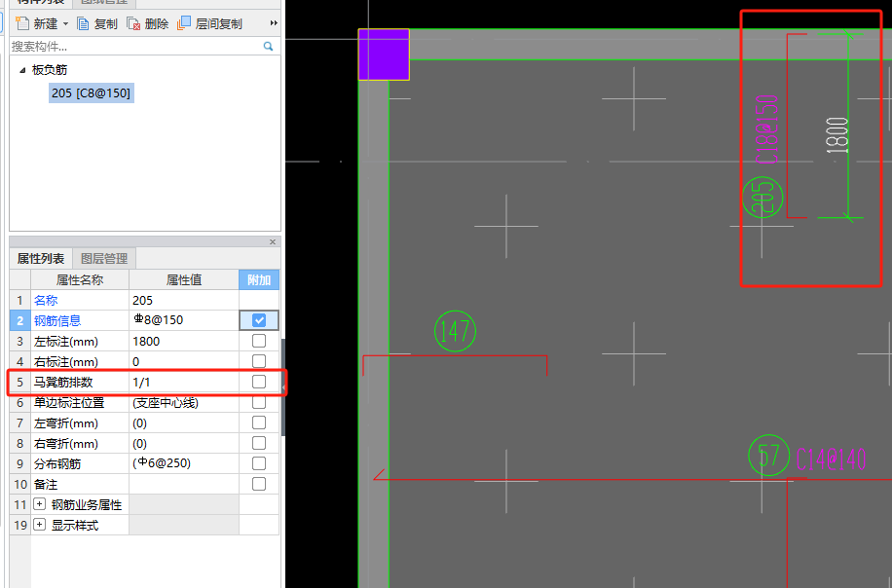Click the circled 205 rebar tag
Screen dimensions: 892x588
click(762, 198)
